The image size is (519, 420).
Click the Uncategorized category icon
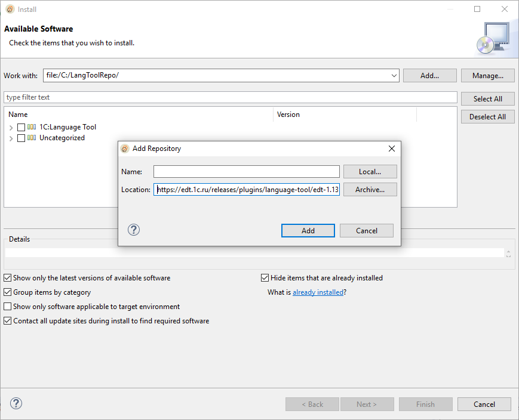32,138
